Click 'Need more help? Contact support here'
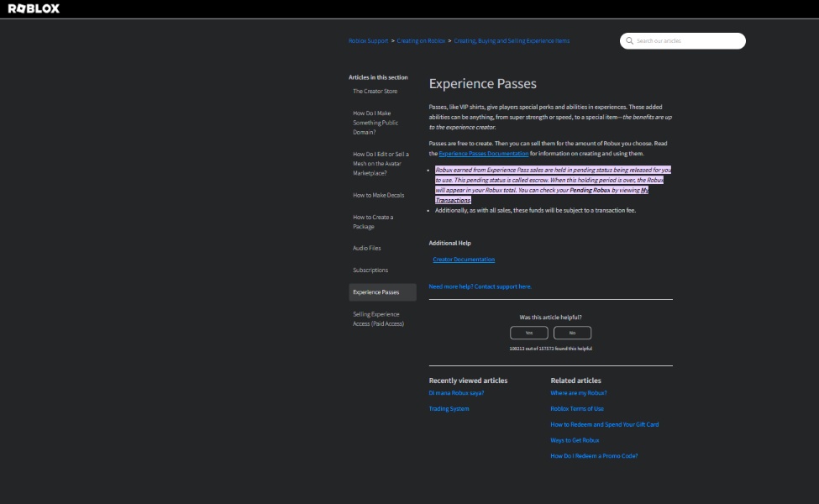This screenshot has width=819, height=504. pyautogui.click(x=480, y=286)
